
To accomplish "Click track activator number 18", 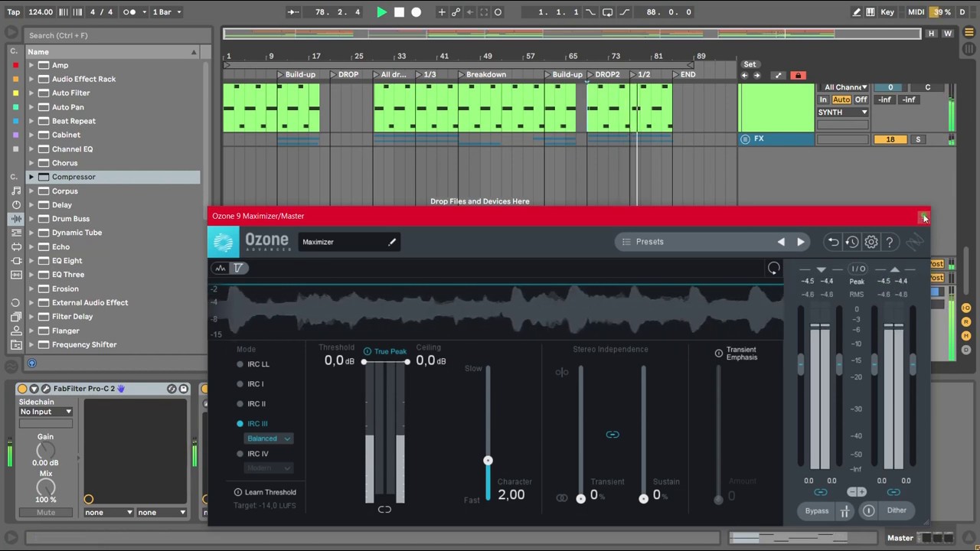I will coord(890,139).
